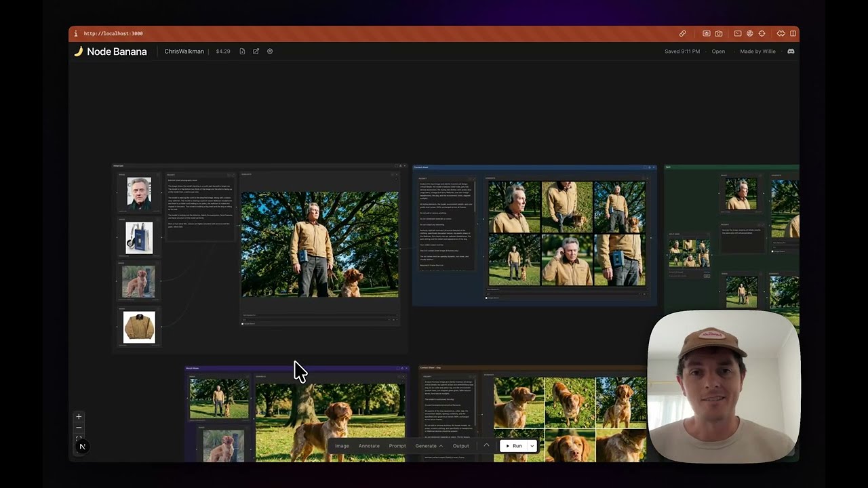Follow the Made by Willie link
The width and height of the screenshot is (868, 488).
[757, 52]
